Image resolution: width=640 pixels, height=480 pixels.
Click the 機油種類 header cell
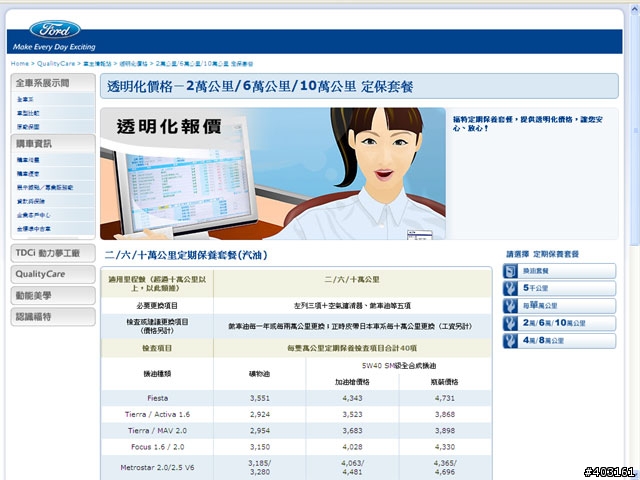(x=157, y=373)
